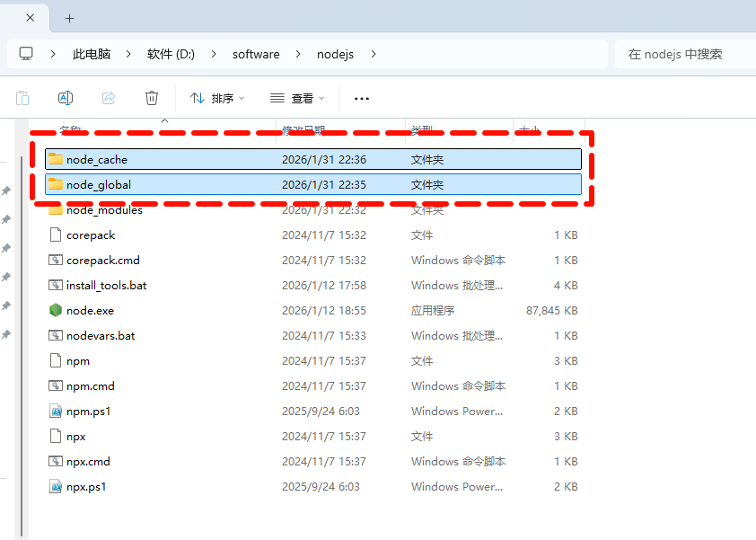The height and width of the screenshot is (540, 756).
Task: Click the green node.exe application icon
Action: tap(56, 310)
